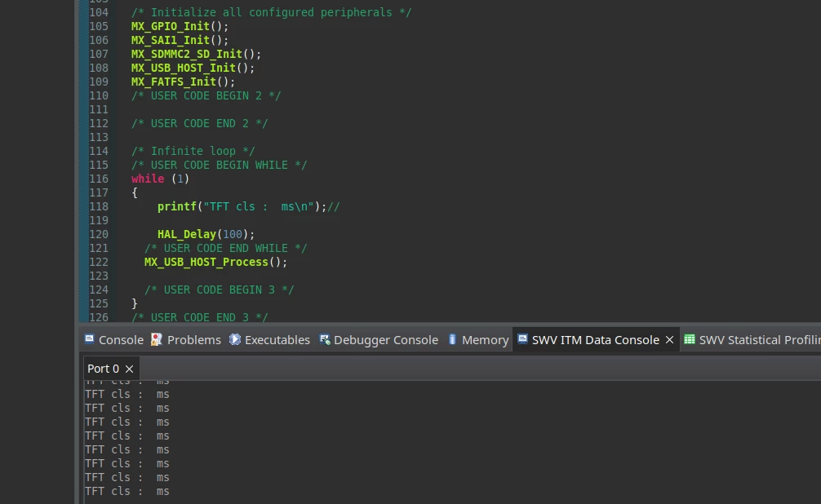Click the Problems tab icon
821x504 pixels.
click(157, 339)
